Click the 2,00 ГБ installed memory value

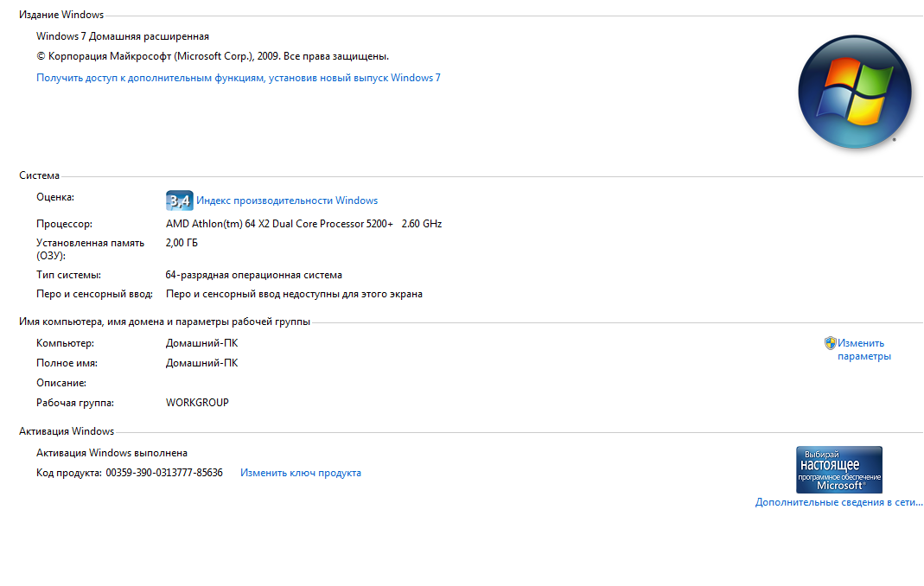pos(182,243)
